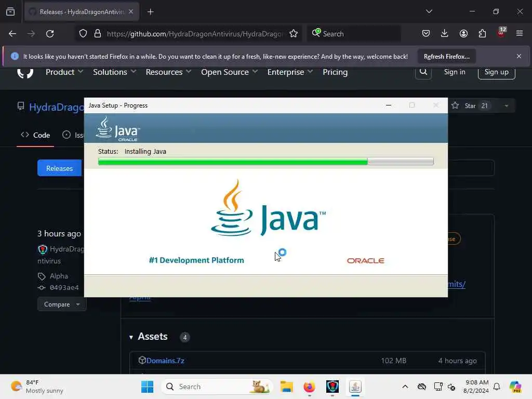
Task: Download the Domains.7z asset
Action: [165, 361]
